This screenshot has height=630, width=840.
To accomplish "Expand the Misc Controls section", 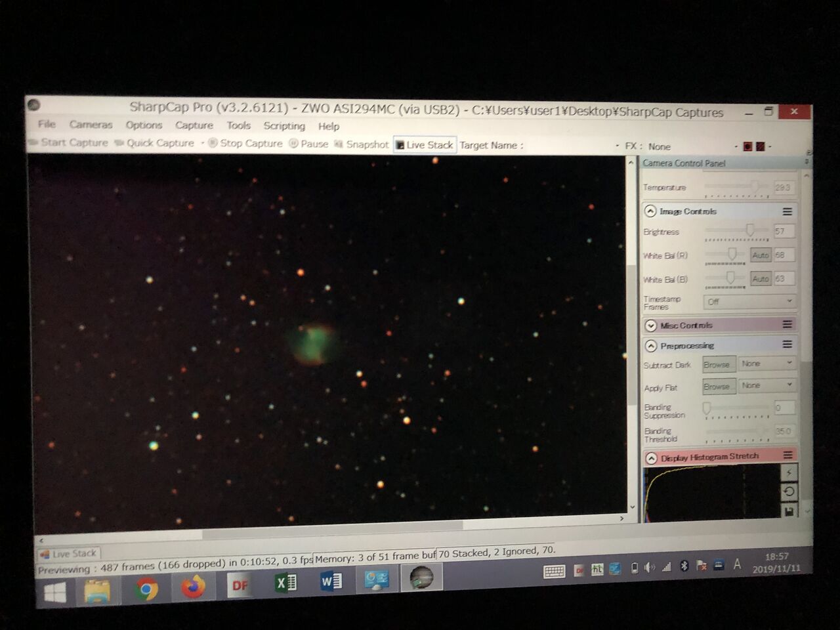I will tap(650, 325).
